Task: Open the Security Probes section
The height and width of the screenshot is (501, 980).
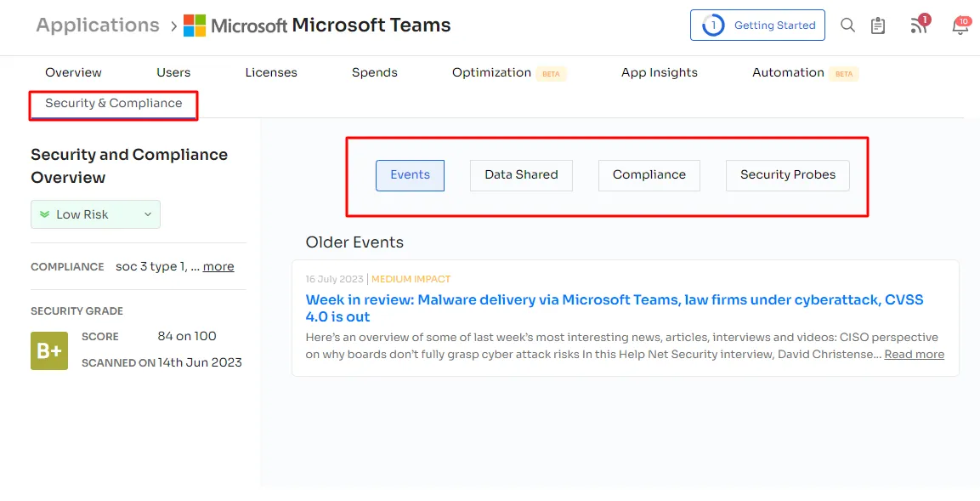Action: 788,175
